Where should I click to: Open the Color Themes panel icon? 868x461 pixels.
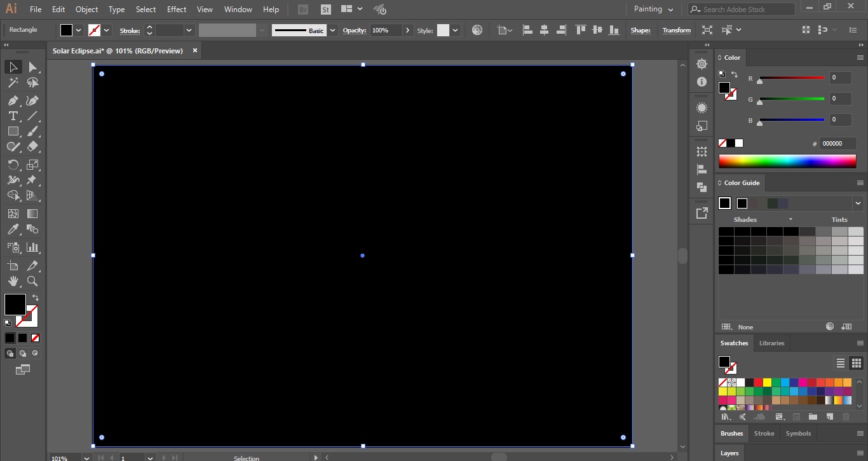point(742,416)
